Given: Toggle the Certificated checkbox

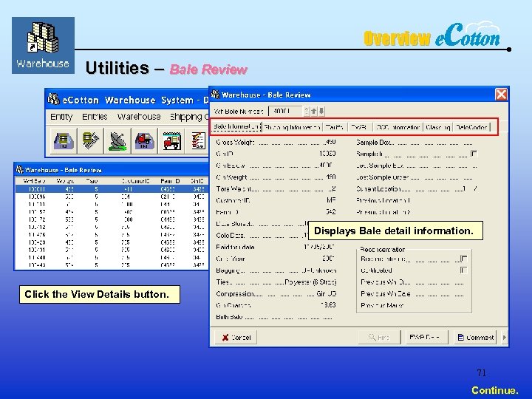Looking at the screenshot, I should pyautogui.click(x=464, y=270).
